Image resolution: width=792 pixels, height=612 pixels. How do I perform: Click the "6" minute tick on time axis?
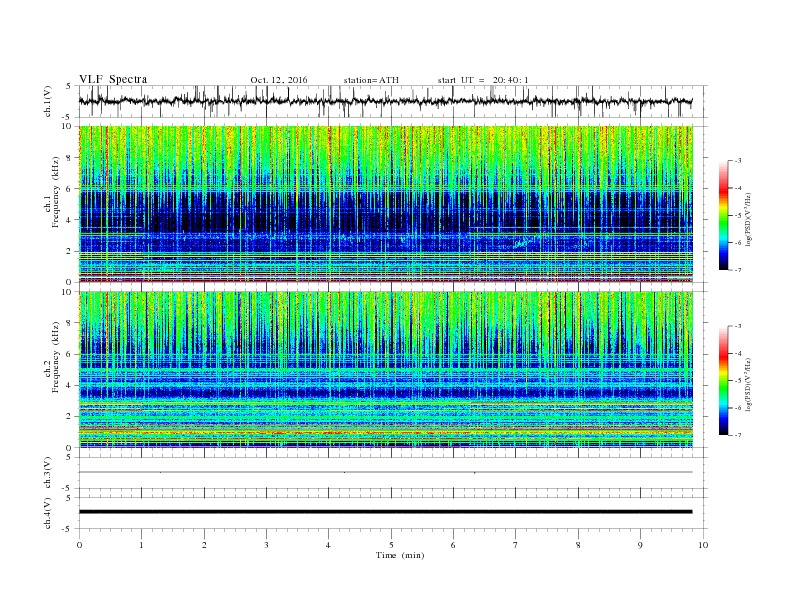click(x=453, y=545)
